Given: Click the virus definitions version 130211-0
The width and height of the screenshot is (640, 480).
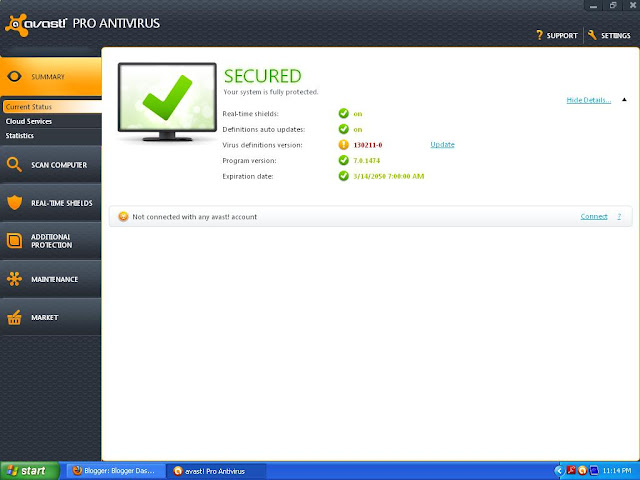Looking at the screenshot, I should click(368, 145).
